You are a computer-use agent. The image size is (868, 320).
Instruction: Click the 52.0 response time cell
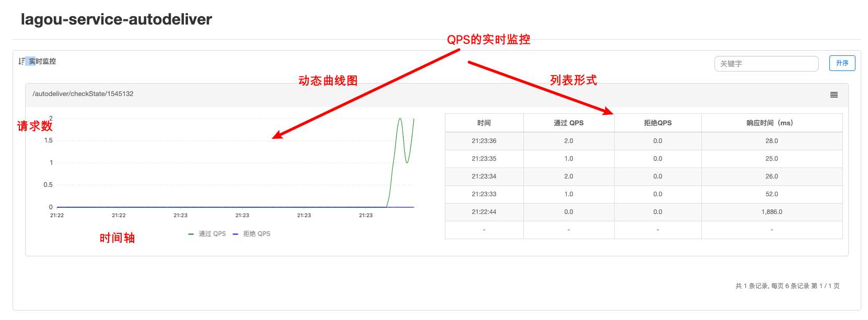(772, 194)
